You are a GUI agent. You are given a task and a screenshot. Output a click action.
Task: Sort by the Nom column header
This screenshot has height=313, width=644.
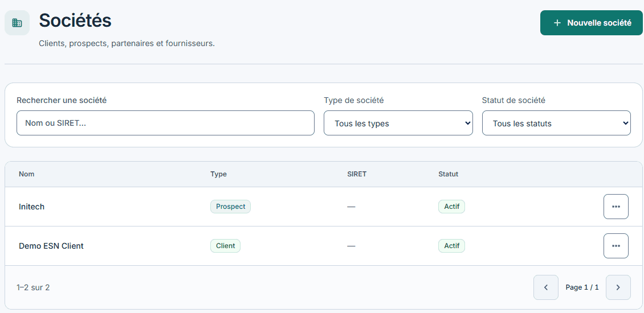pyautogui.click(x=27, y=174)
